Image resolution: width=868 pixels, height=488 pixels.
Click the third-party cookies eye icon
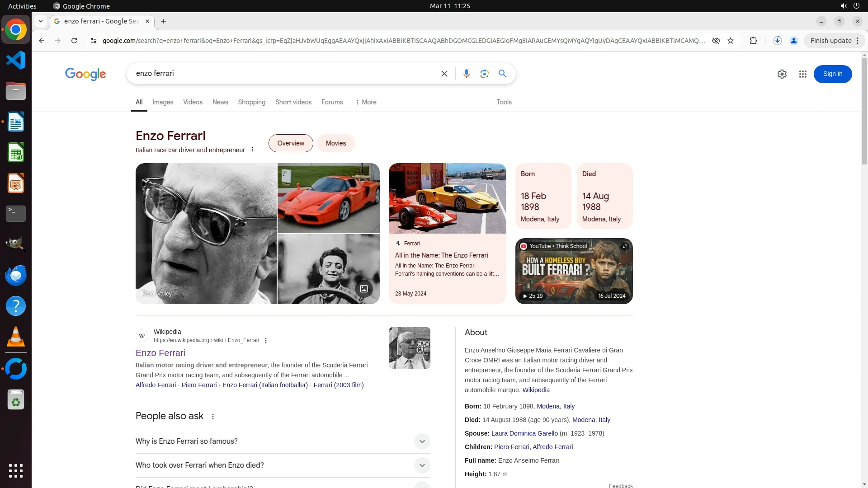[716, 41]
